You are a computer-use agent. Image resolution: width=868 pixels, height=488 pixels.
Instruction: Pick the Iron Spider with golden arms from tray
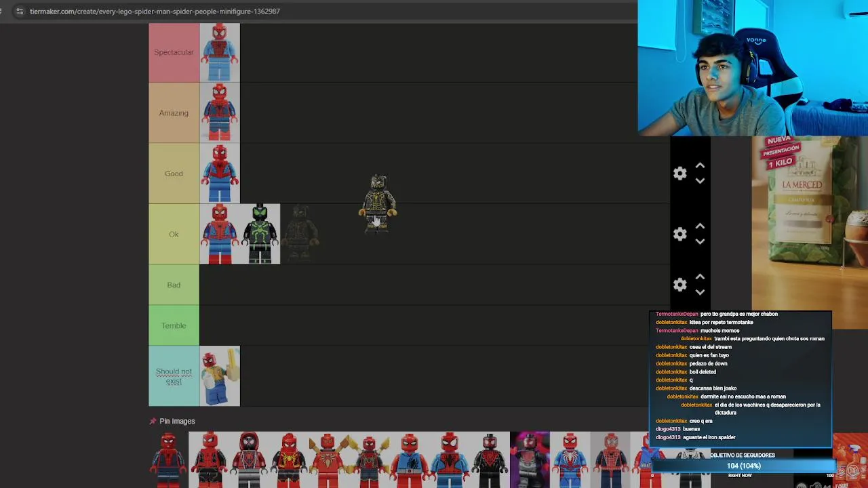pos(328,461)
